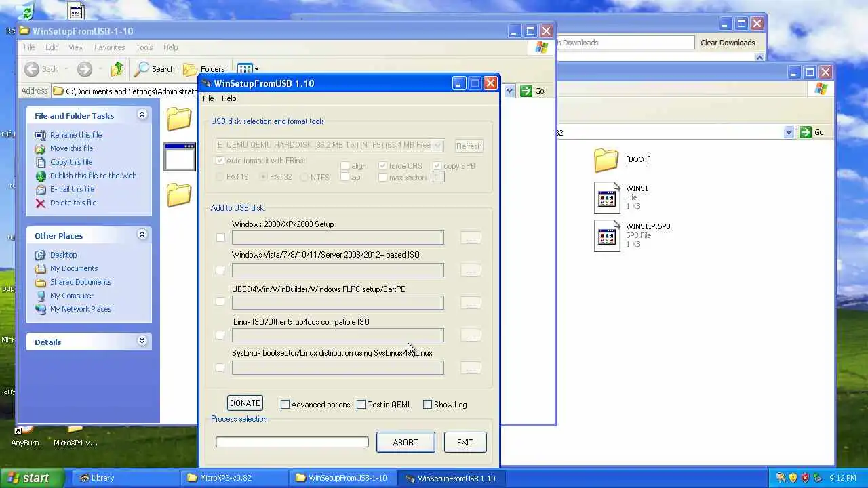Image resolution: width=868 pixels, height=488 pixels.
Task: Click the red X Delete this file icon
Action: click(x=41, y=203)
